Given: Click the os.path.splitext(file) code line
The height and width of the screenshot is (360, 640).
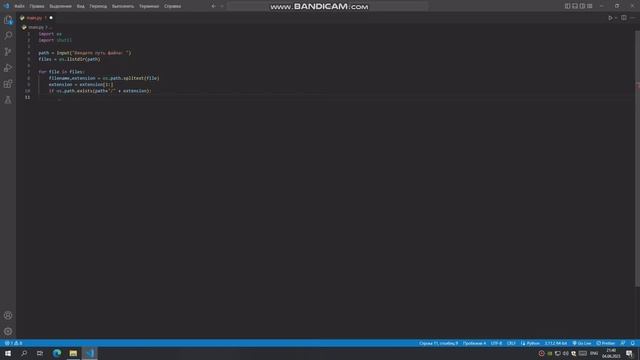Looking at the screenshot, I should pos(104,78).
